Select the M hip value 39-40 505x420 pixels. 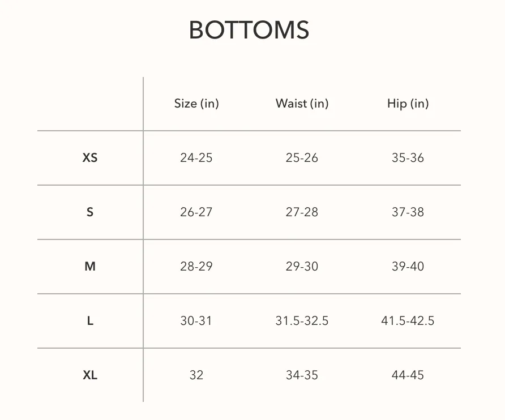(408, 267)
